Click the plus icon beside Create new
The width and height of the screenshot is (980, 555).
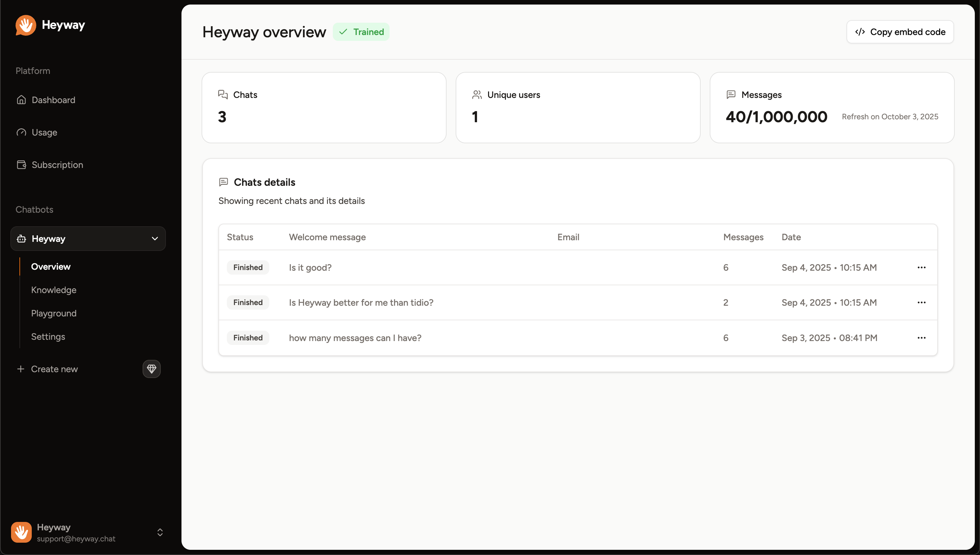20,369
